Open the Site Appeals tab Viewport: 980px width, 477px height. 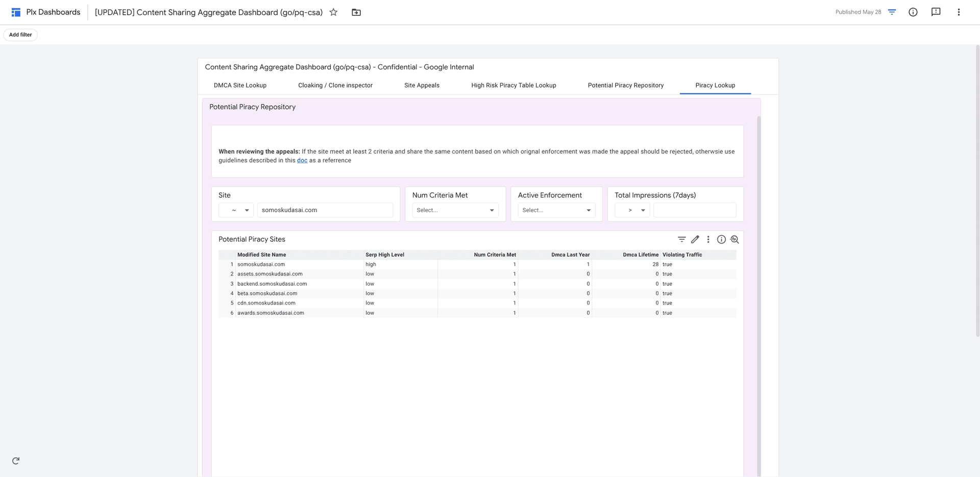pos(422,85)
